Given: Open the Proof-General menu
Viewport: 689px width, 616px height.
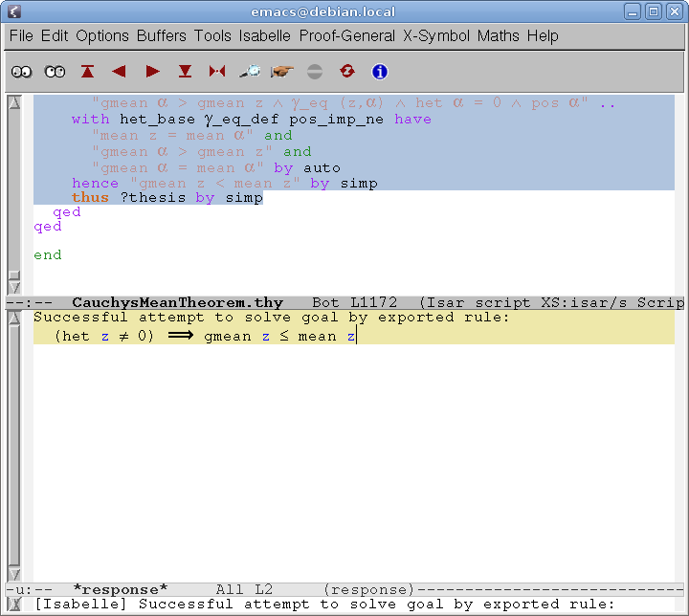Looking at the screenshot, I should [346, 36].
